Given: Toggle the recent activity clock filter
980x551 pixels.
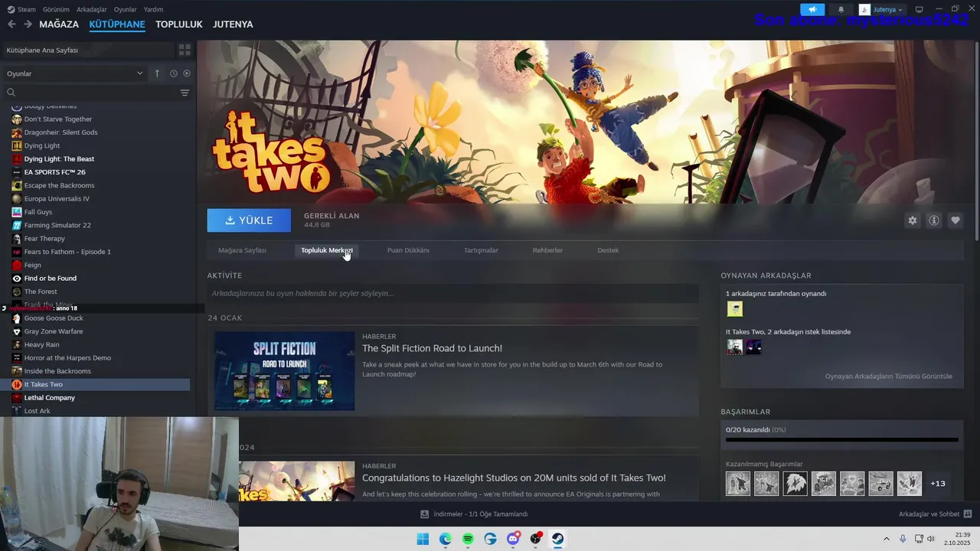Looking at the screenshot, I should coord(174,73).
